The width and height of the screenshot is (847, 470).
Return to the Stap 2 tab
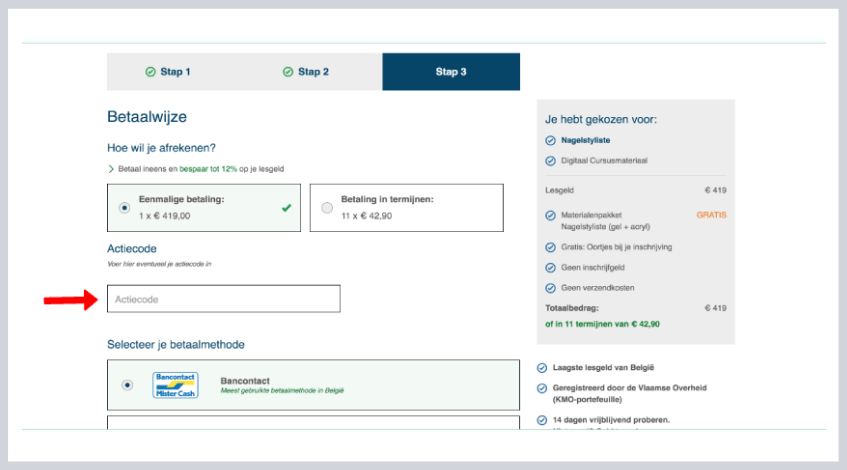[x=306, y=72]
